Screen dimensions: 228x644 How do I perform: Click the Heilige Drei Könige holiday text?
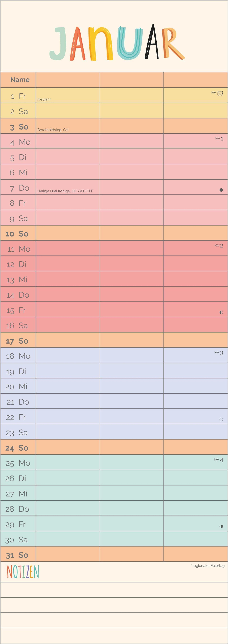(x=65, y=191)
